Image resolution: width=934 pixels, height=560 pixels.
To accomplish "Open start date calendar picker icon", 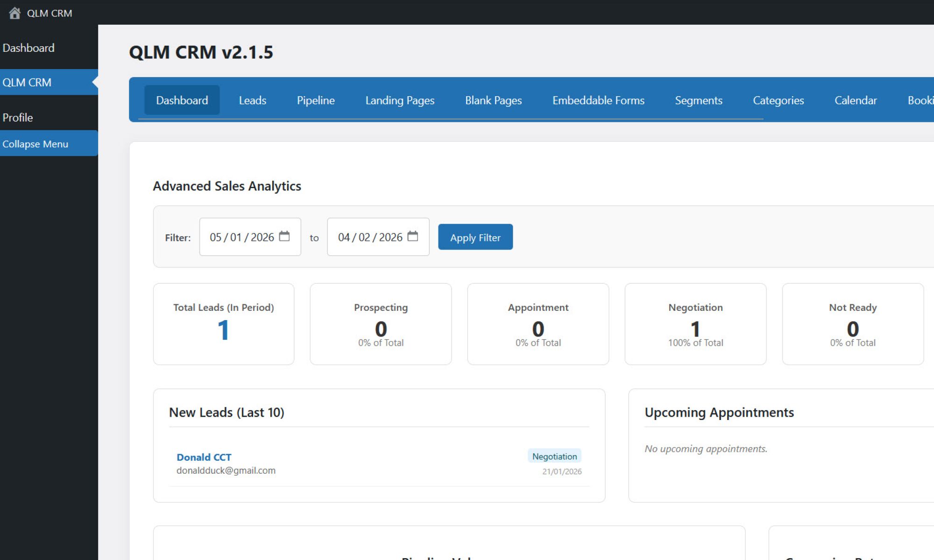I will click(x=284, y=237).
